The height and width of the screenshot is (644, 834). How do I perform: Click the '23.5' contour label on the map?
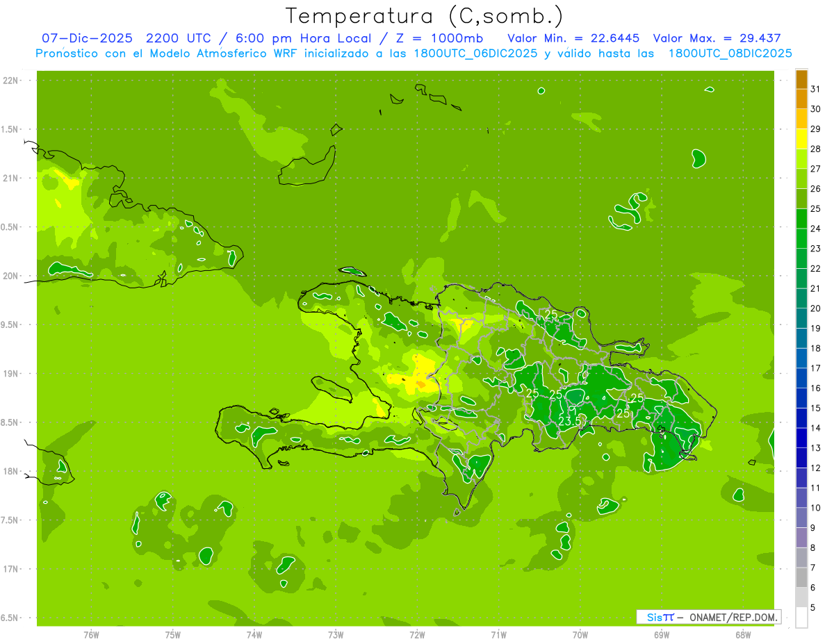tap(570, 420)
